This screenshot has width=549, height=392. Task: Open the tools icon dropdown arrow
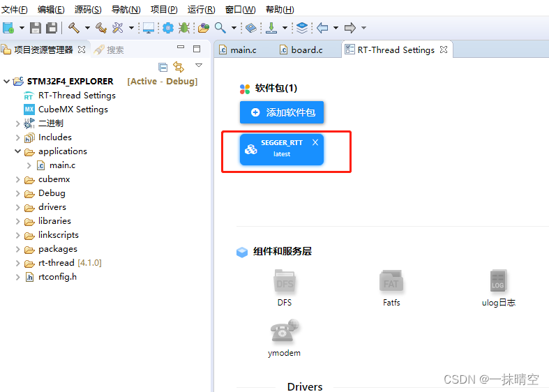point(131,28)
